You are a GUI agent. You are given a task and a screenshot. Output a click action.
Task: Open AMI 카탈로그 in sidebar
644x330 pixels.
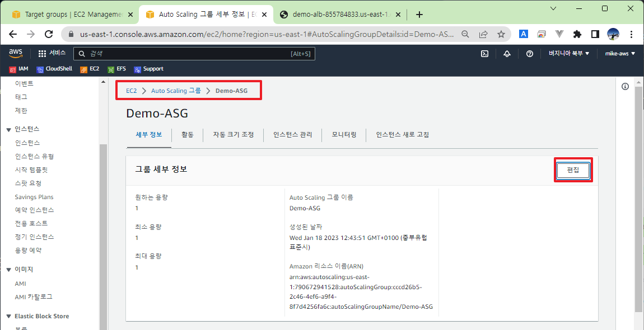[x=34, y=296]
